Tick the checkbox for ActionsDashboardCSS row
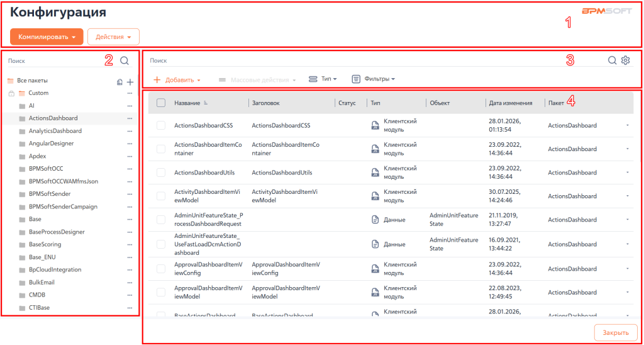The image size is (644, 345). 161,125
